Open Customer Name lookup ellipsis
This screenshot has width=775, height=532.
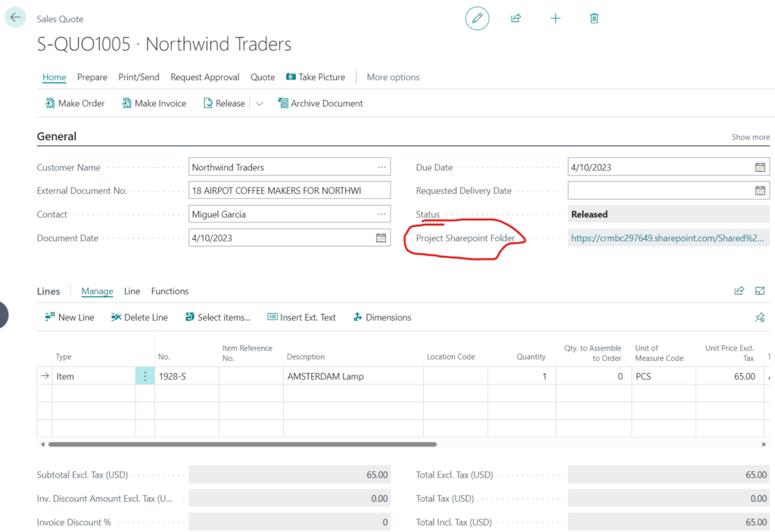click(x=381, y=167)
